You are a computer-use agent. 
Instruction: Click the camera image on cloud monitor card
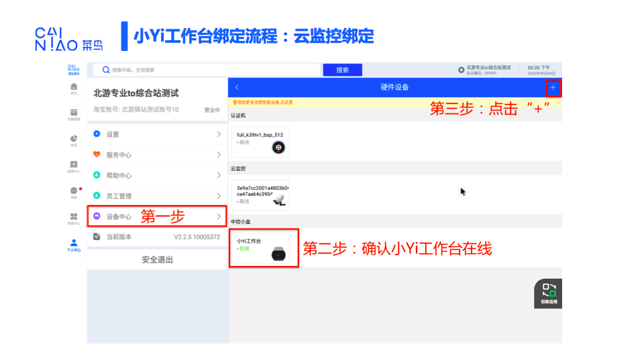(280, 200)
